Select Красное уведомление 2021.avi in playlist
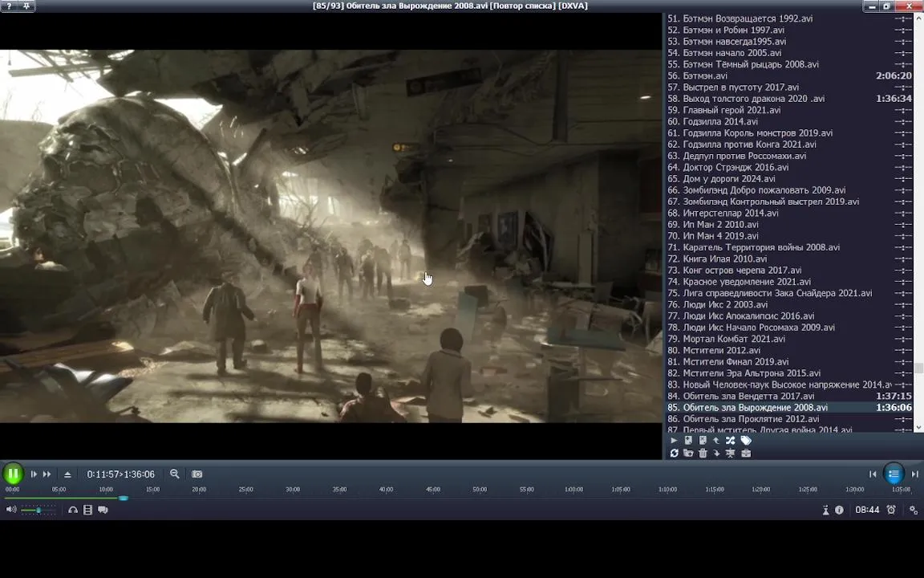Image resolution: width=924 pixels, height=578 pixels. click(789, 281)
